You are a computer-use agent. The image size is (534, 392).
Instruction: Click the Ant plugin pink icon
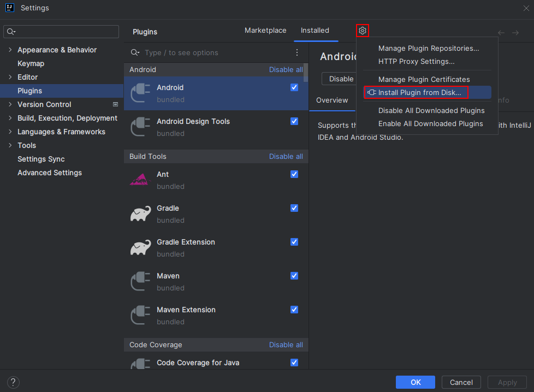[x=140, y=180]
